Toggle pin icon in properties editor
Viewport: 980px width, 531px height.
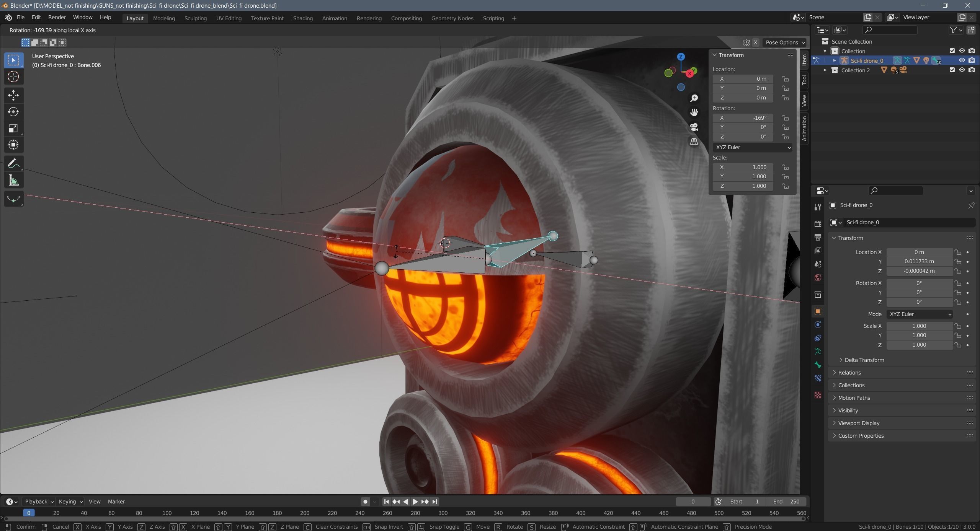[971, 205]
